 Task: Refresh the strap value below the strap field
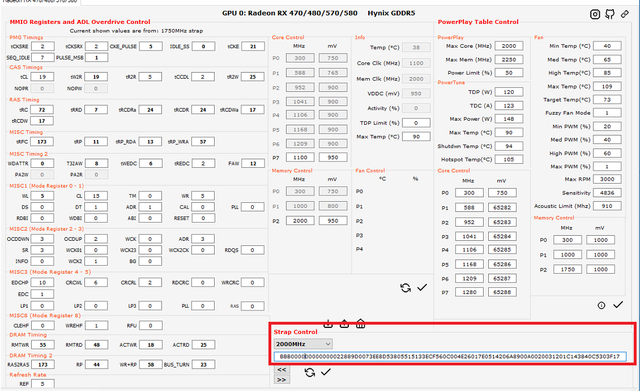pyautogui.click(x=310, y=372)
